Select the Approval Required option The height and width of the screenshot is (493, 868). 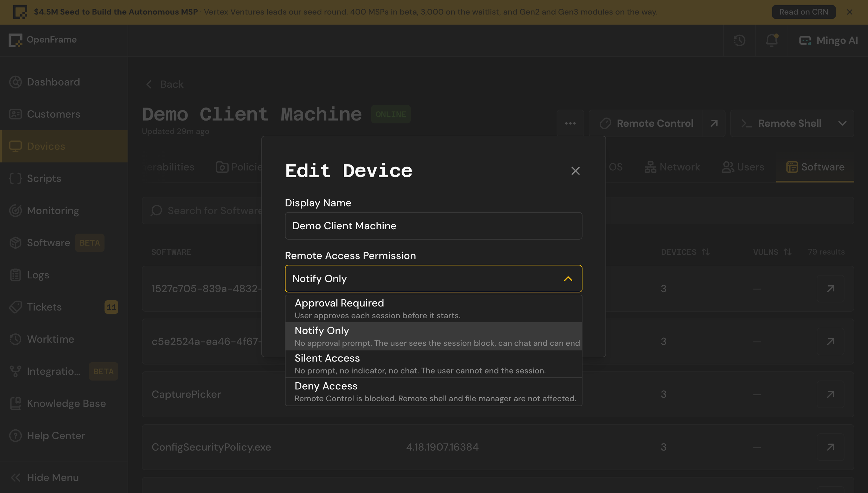coord(433,309)
